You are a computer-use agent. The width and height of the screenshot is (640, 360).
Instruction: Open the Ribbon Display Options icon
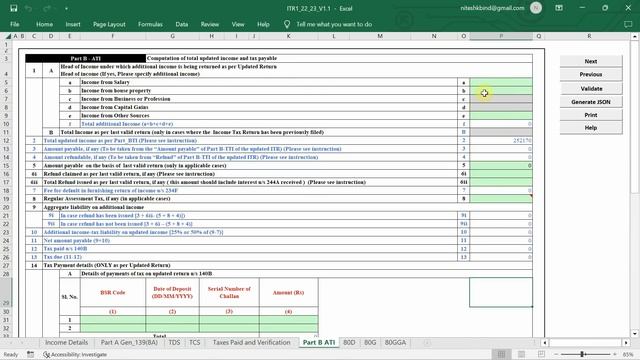click(x=559, y=8)
